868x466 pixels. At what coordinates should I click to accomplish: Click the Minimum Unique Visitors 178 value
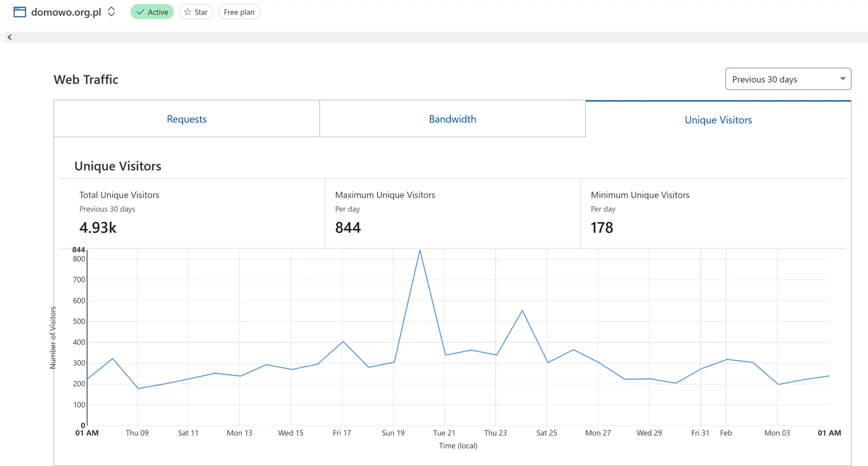(602, 227)
